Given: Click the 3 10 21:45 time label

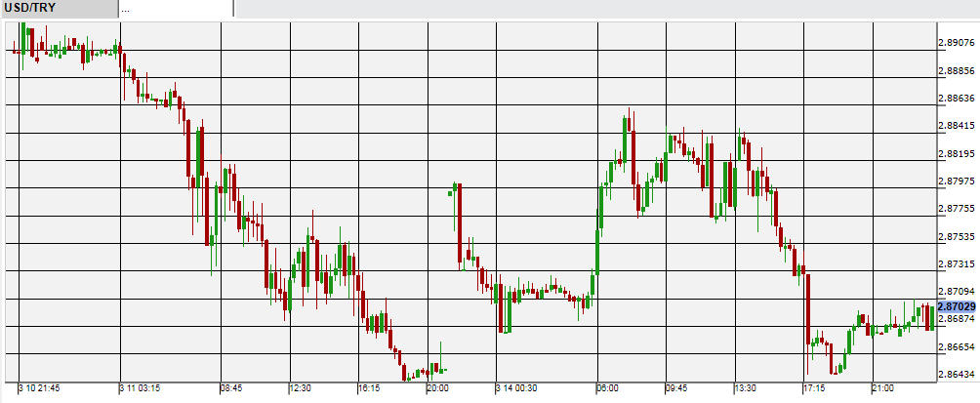Looking at the screenshot, I should tap(39, 388).
